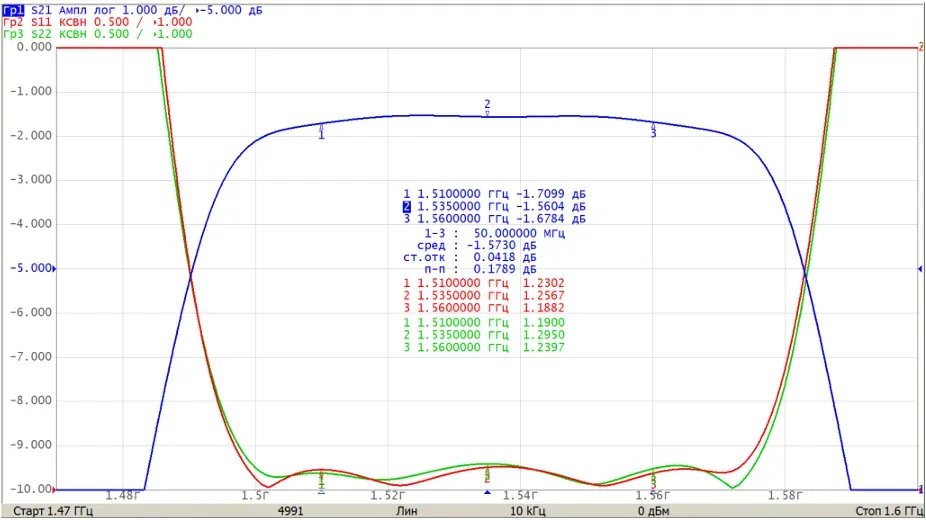Click the Стоп 1.6 ГГц field
The width and height of the screenshot is (926, 520).
pos(889,511)
